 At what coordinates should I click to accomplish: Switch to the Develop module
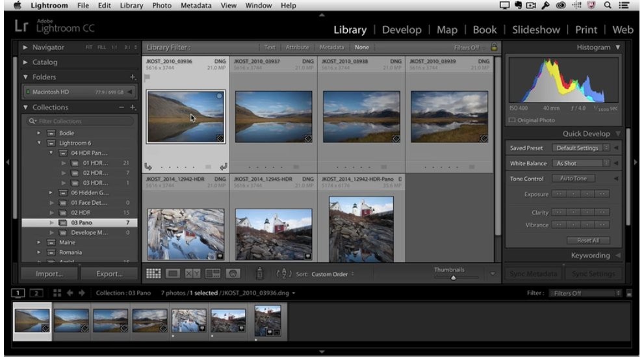click(x=402, y=30)
